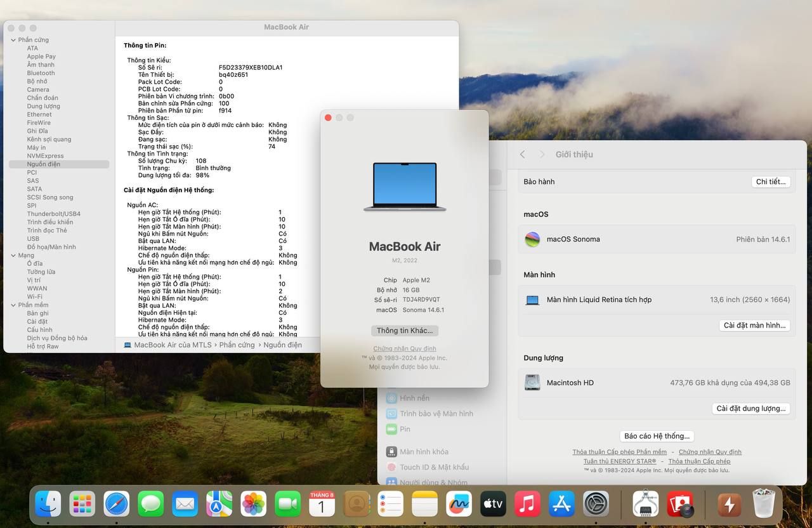Collapse the Phần mềm tree group
This screenshot has height=528, width=812.
pyautogui.click(x=13, y=305)
